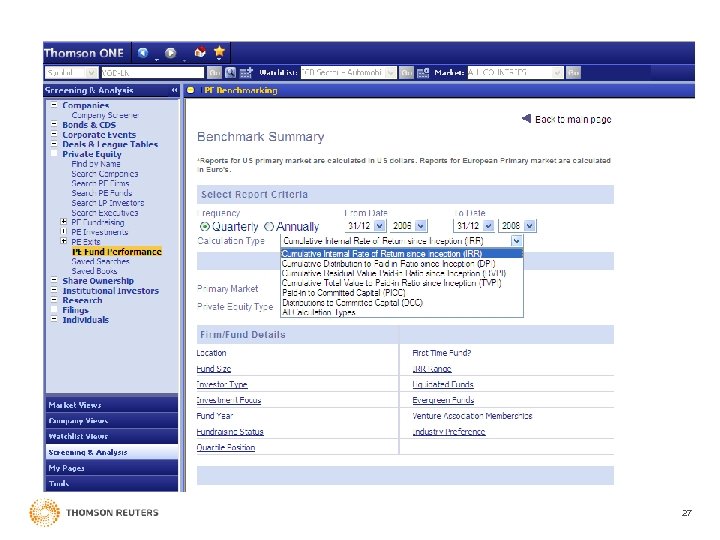
Task: Open favorites with the star icon
Action: pos(219,52)
